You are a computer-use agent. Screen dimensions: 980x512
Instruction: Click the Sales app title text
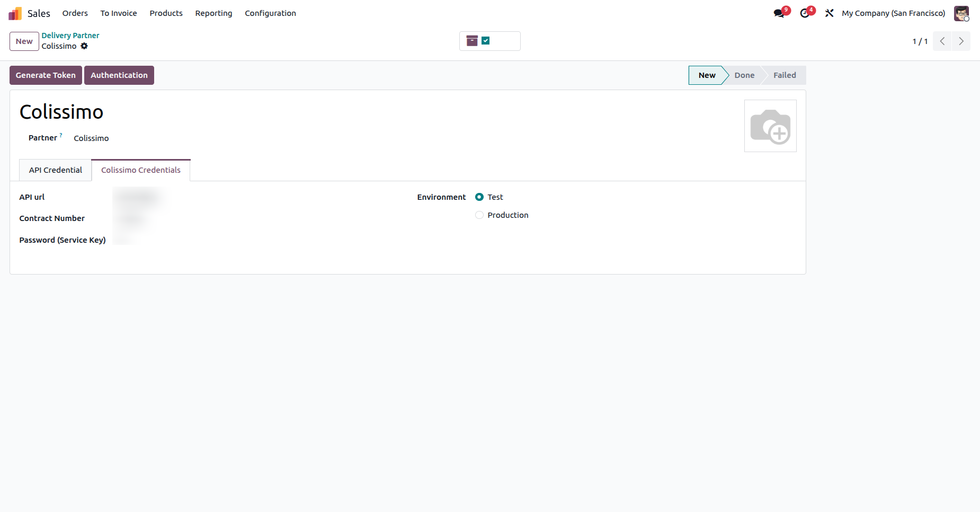39,13
